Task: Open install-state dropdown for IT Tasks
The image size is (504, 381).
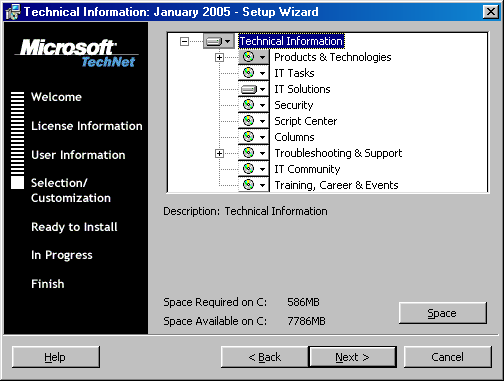Action: point(254,73)
